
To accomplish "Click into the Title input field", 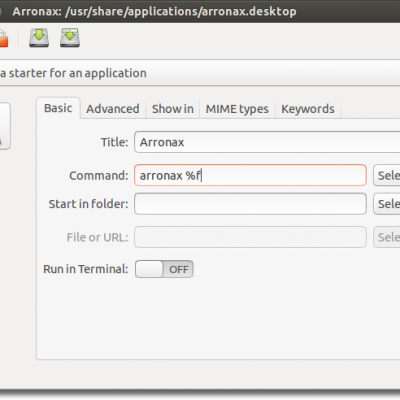I will pyautogui.click(x=267, y=142).
